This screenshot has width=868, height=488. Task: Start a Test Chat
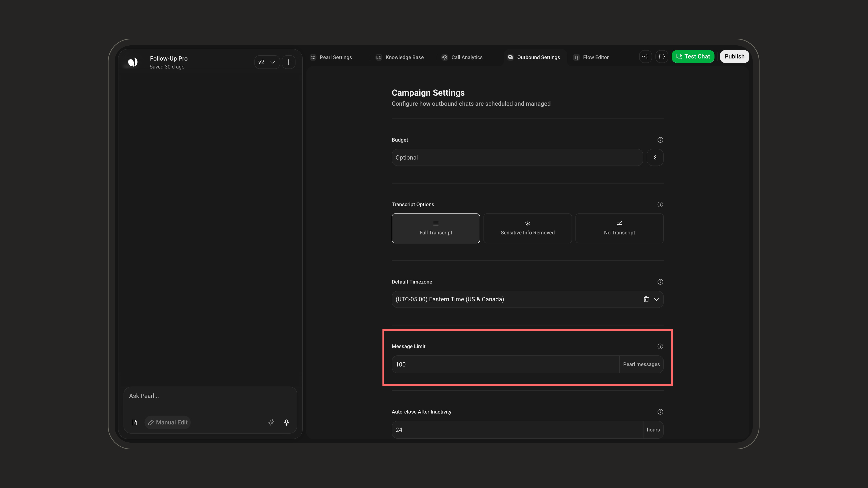(693, 57)
